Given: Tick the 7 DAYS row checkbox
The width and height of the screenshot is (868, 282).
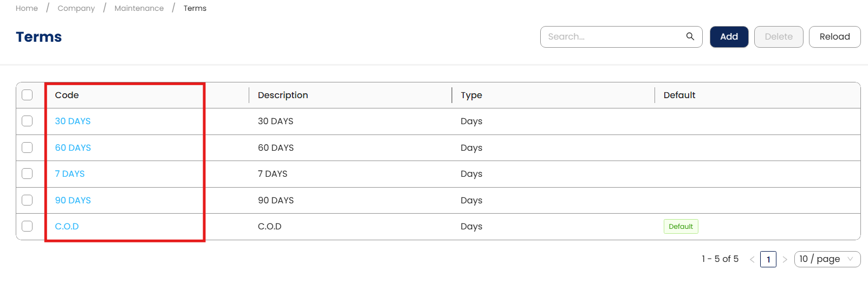Looking at the screenshot, I should [27, 174].
